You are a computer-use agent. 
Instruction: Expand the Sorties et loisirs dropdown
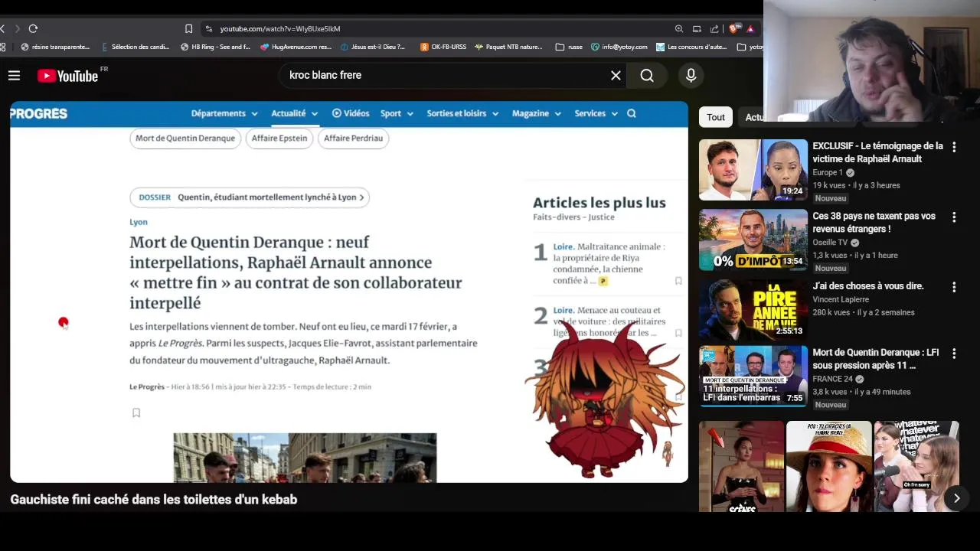click(x=462, y=113)
